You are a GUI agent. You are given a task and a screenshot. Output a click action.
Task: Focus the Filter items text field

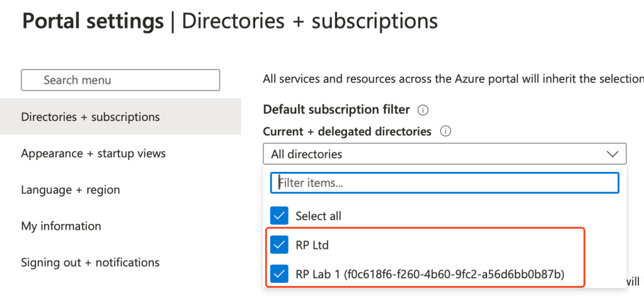445,183
